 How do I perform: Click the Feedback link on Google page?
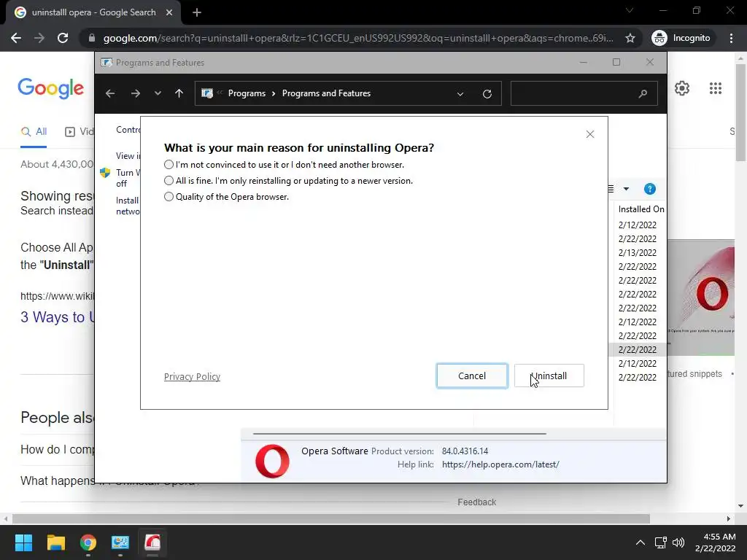coord(477,502)
